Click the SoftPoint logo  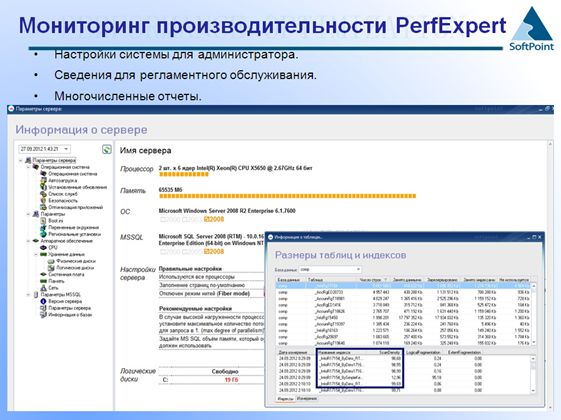click(x=531, y=29)
